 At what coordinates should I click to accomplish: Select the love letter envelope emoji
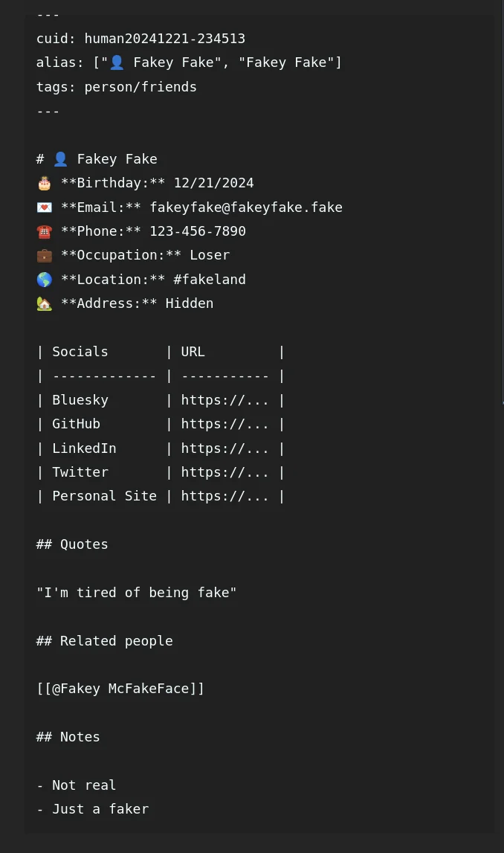[x=45, y=207]
